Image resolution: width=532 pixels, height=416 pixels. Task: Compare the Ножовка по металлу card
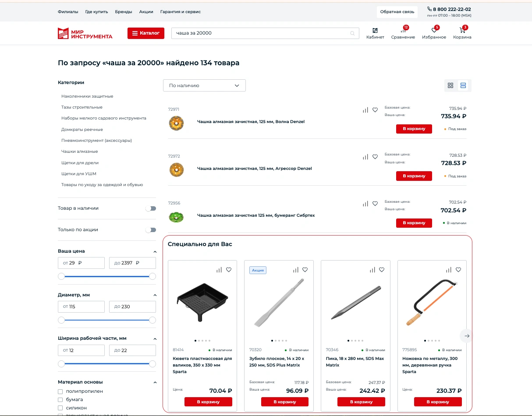[x=449, y=270]
